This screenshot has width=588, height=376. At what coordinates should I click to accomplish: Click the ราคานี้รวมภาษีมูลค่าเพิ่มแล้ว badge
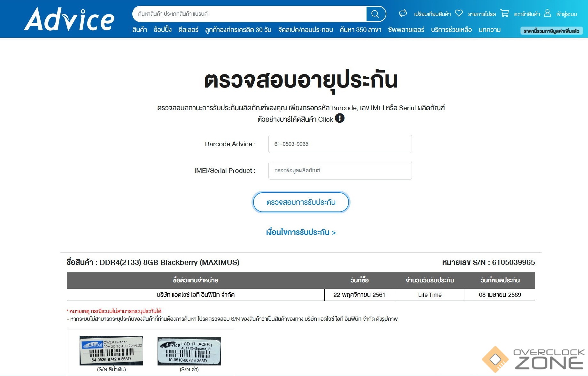[552, 31]
